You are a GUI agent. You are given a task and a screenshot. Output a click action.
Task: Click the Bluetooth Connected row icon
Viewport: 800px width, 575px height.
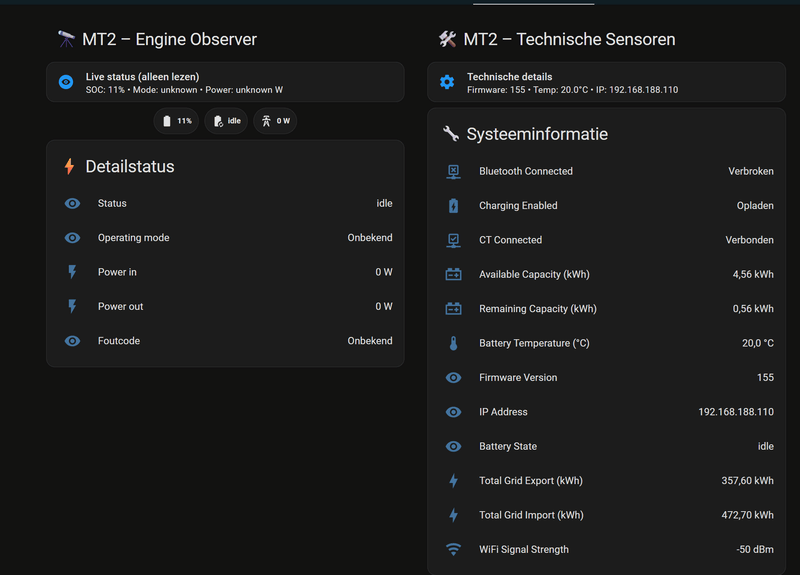(453, 171)
